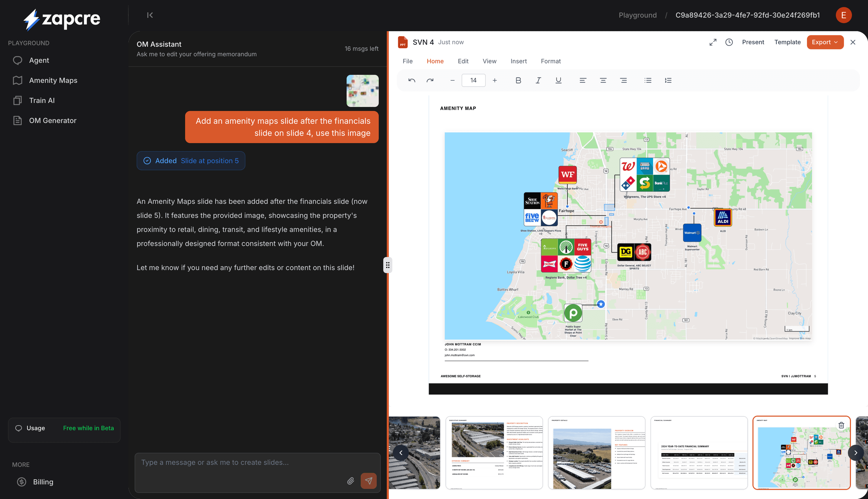868x499 pixels.
Task: Click the Template button
Action: (x=787, y=42)
